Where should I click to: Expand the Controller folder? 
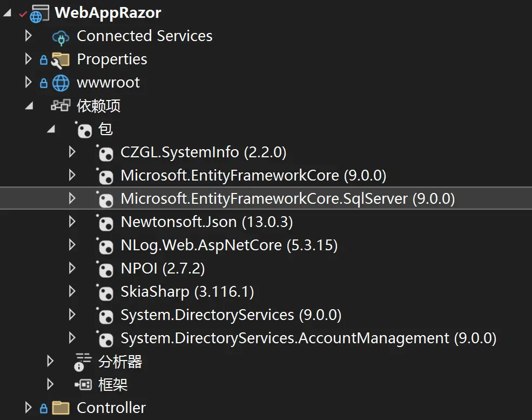coord(29,408)
